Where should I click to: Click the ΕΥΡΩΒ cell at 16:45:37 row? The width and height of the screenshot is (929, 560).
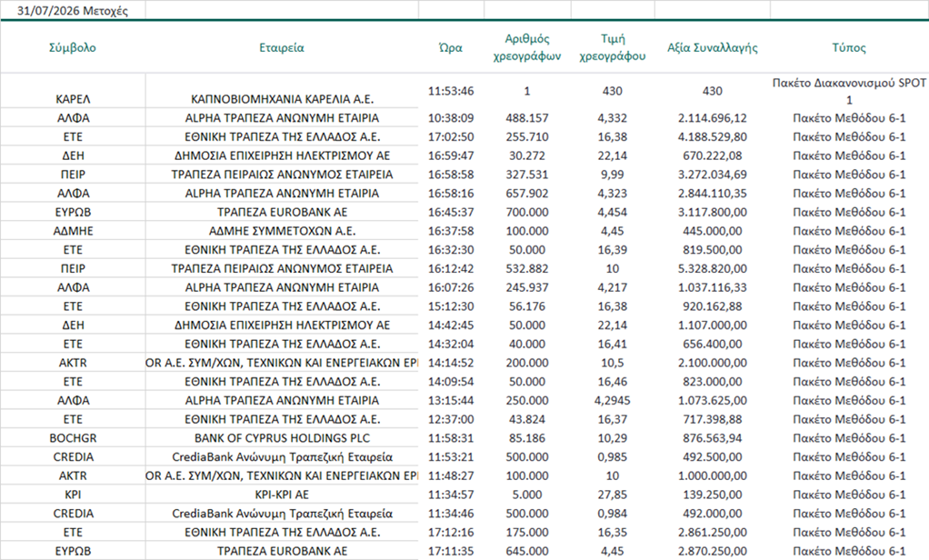pos(73,212)
